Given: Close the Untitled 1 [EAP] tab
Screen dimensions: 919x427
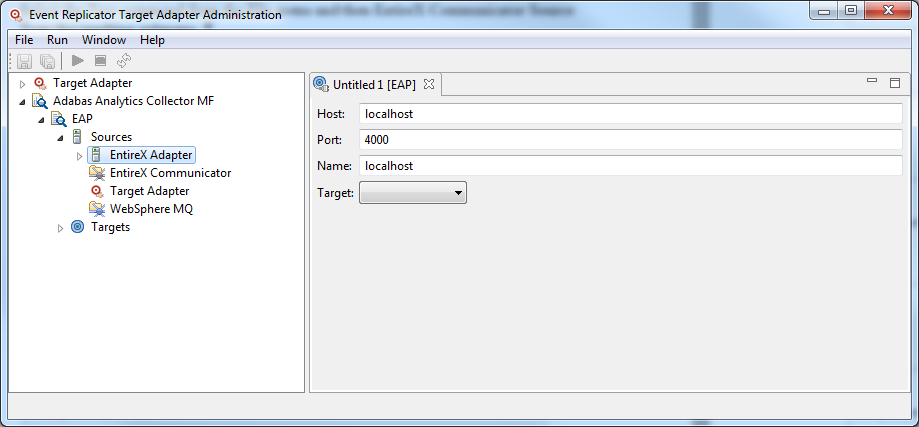Looking at the screenshot, I should (429, 84).
